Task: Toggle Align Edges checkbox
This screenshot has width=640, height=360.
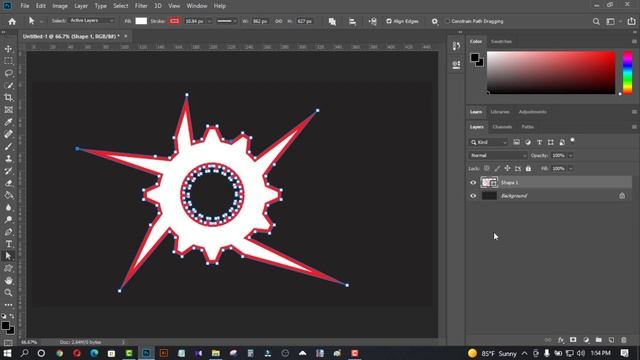Action: click(x=389, y=21)
